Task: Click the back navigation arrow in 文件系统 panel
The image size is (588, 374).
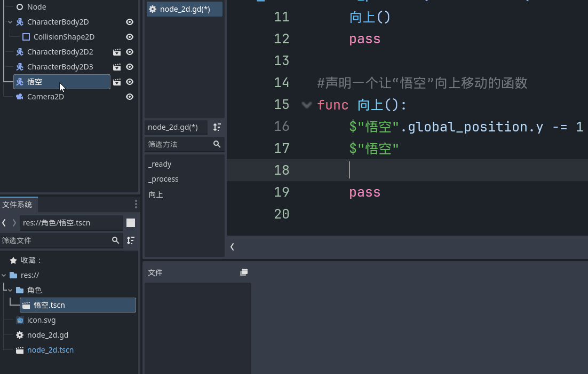Action: (x=4, y=223)
